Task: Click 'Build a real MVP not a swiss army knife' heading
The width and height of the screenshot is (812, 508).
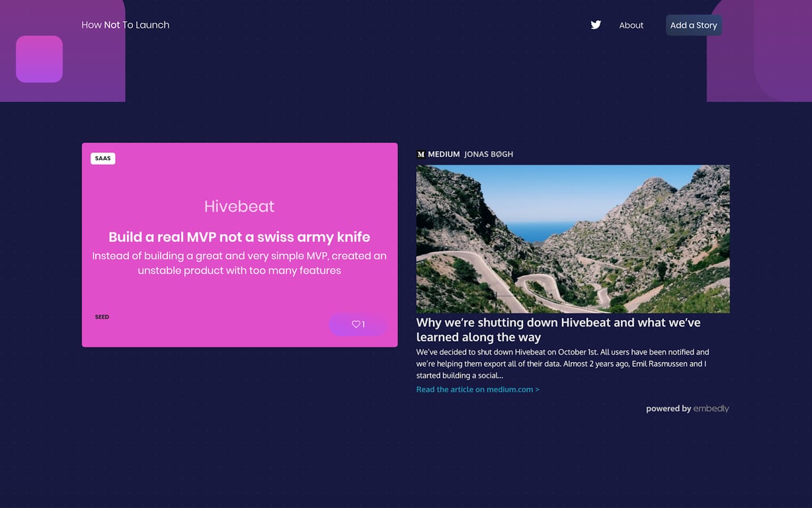Action: click(239, 237)
